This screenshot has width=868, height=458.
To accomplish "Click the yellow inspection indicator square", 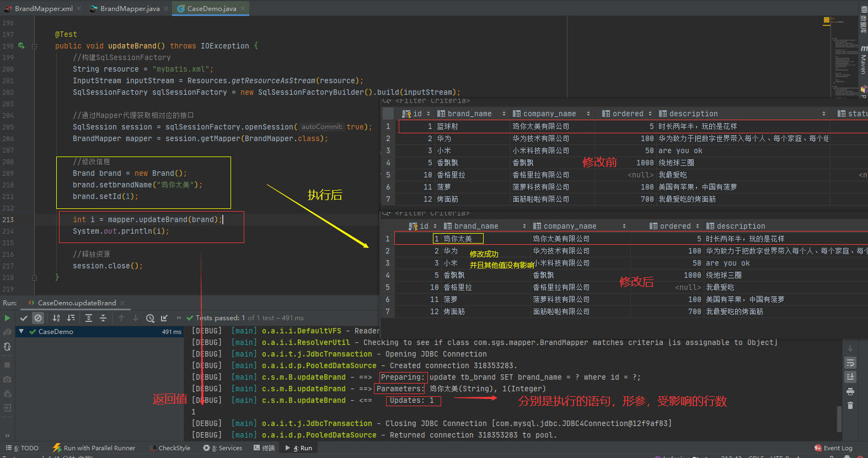I will [x=827, y=20].
